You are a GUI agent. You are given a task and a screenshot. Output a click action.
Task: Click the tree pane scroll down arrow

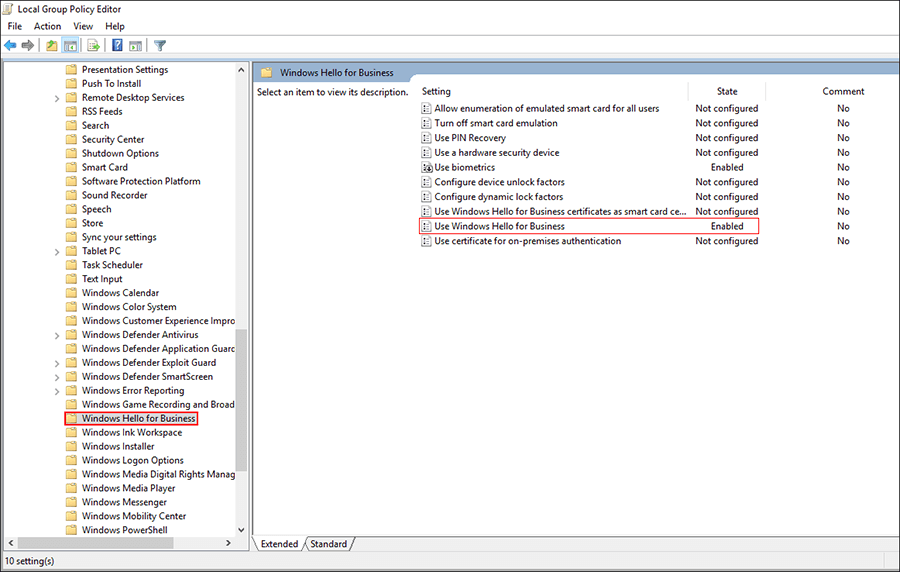click(x=241, y=530)
